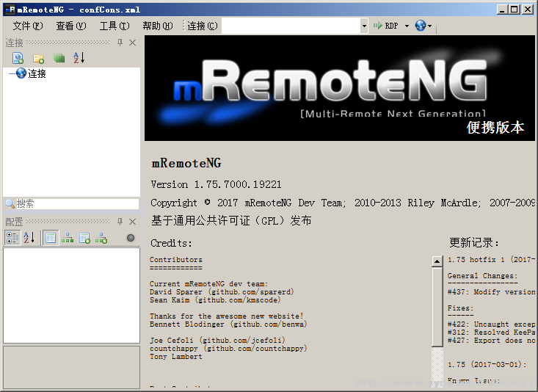Click the 1.75 hotfix 1 changelog line
Viewport: 538px width, 392px height.
pyautogui.click(x=491, y=260)
